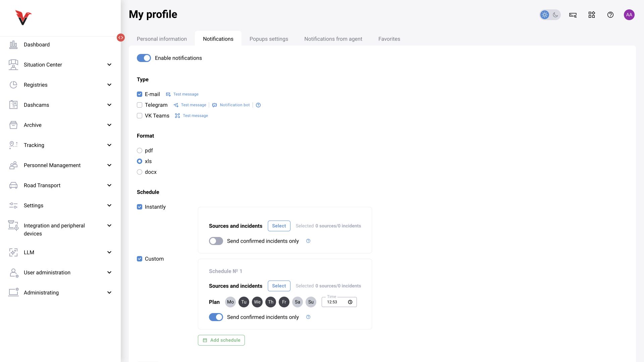
Task: Click the clock icon in the Time field
Action: click(x=350, y=302)
